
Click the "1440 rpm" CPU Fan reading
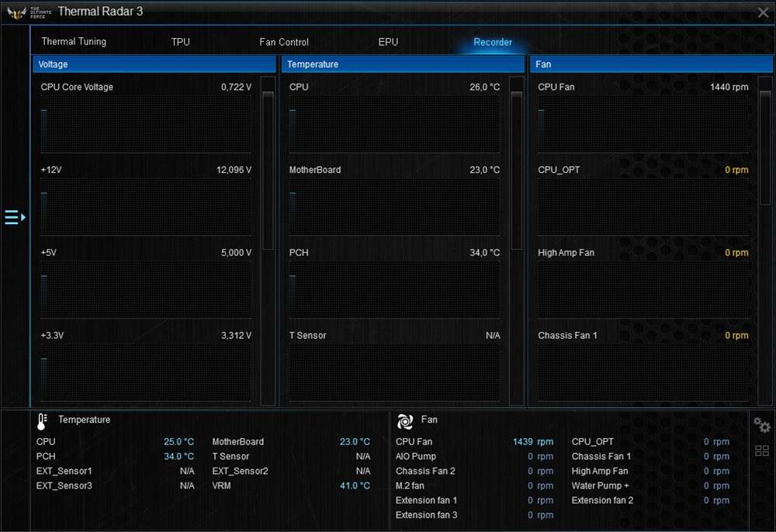[729, 87]
